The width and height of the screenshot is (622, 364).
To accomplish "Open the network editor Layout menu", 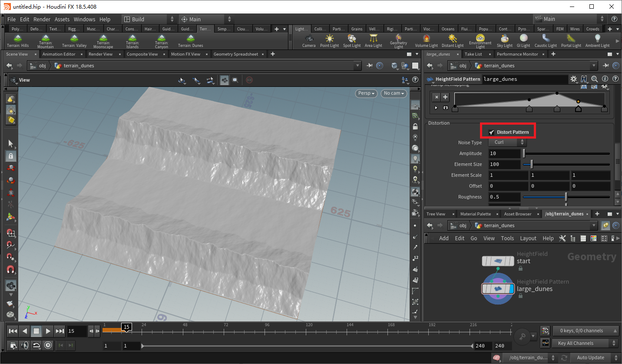I will [528, 238].
